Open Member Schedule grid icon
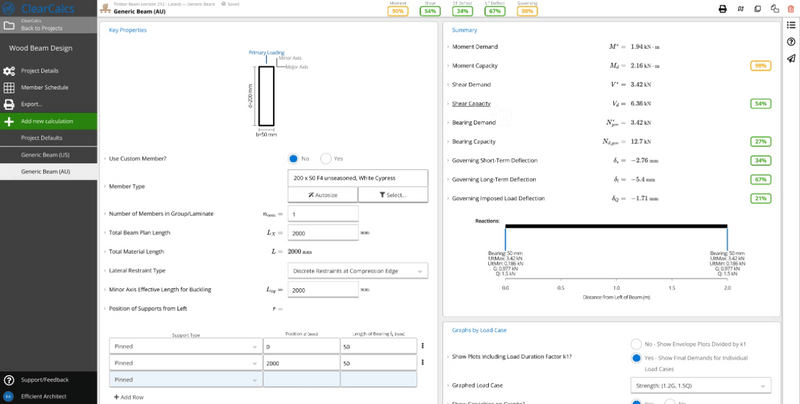800x404 pixels. click(x=9, y=88)
